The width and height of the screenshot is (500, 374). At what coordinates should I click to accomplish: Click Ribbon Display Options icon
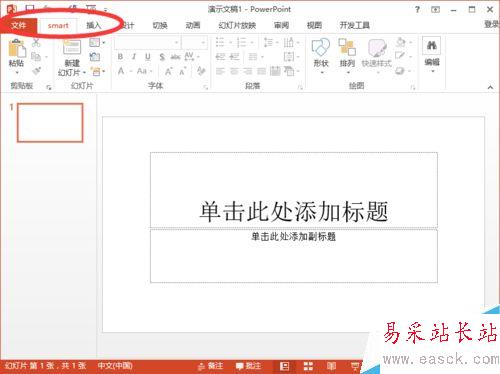click(x=435, y=10)
